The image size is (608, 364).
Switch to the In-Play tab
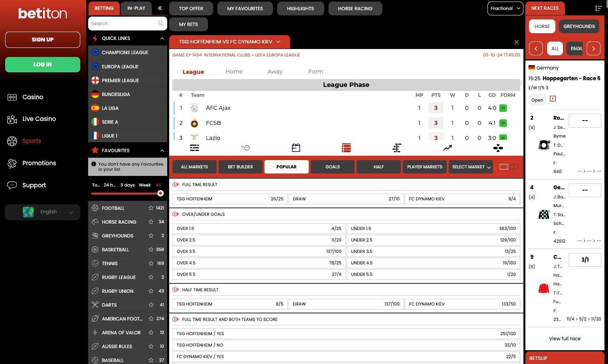136,8
